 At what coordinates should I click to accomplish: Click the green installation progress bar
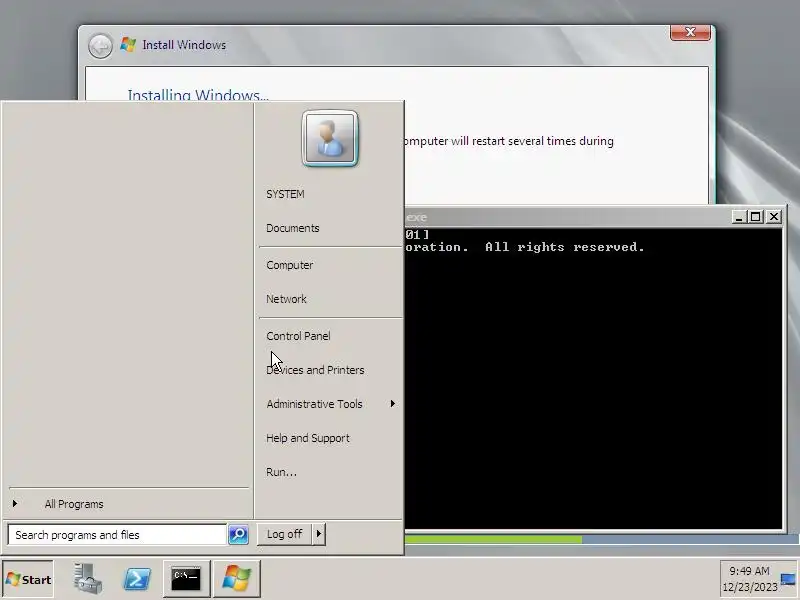pos(493,539)
